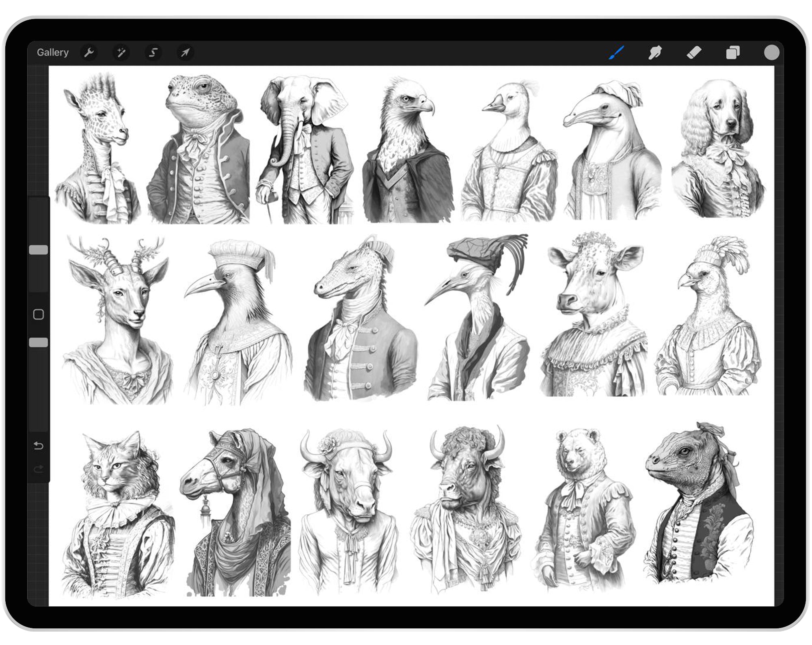Activate the Selection tool
The width and height of the screenshot is (812, 645).
tap(153, 52)
